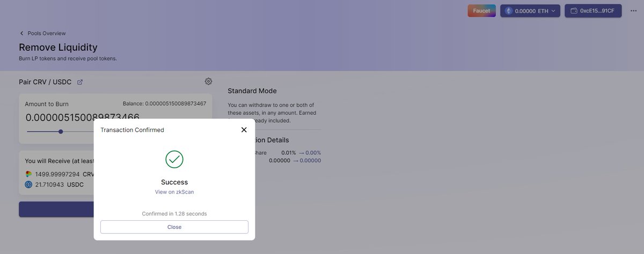Image resolution: width=644 pixels, height=254 pixels.
Task: Click the Close button in dialog
Action: pos(174,227)
